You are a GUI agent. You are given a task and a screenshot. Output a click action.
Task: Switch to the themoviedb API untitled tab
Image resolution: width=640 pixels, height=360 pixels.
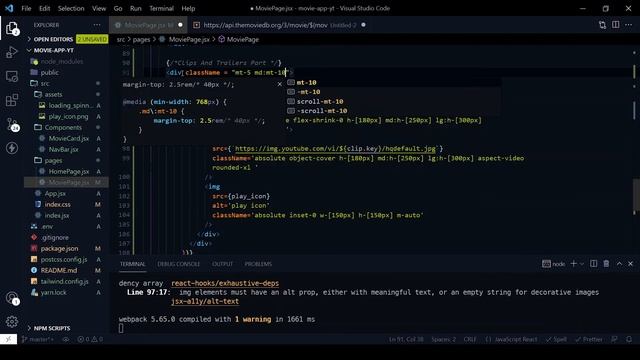(x=279, y=25)
